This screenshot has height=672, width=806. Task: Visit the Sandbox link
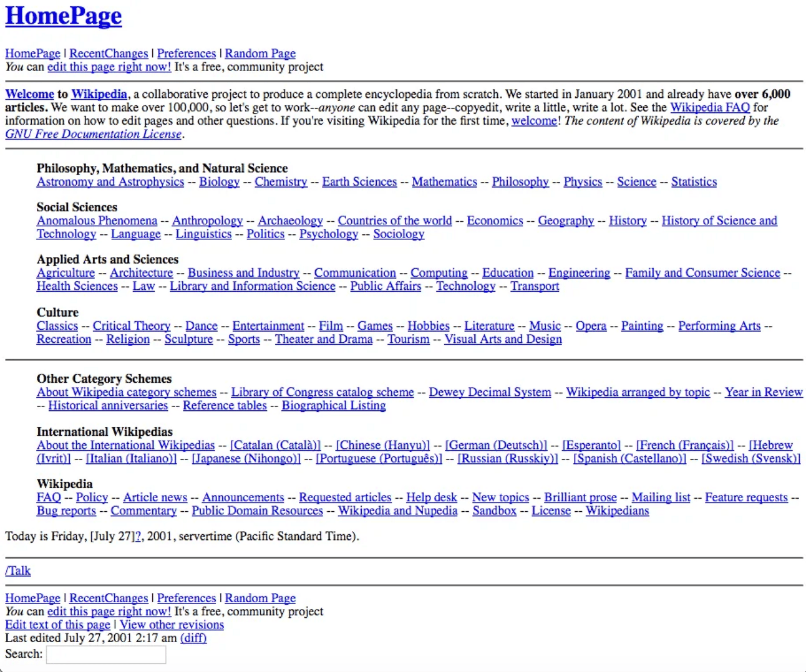click(494, 511)
